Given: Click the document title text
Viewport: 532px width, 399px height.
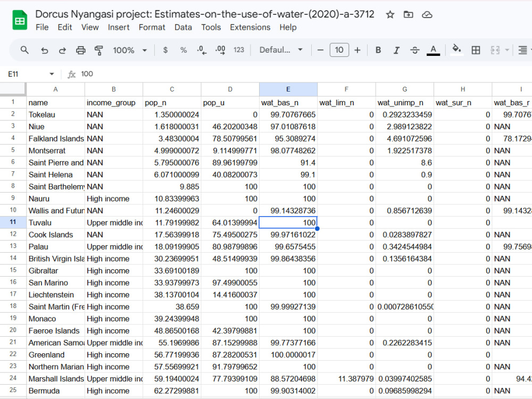Looking at the screenshot, I should [x=205, y=14].
